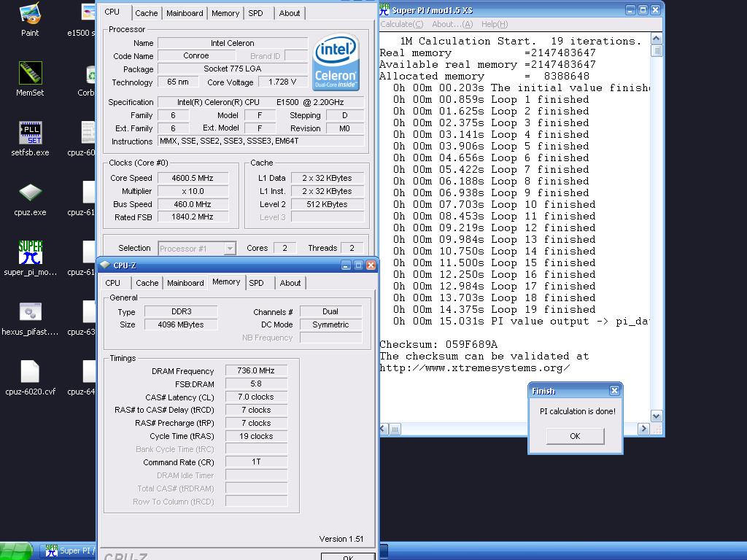Image resolution: width=747 pixels, height=560 pixels.
Task: Click the memory Type value DDR3
Action: coord(181,311)
